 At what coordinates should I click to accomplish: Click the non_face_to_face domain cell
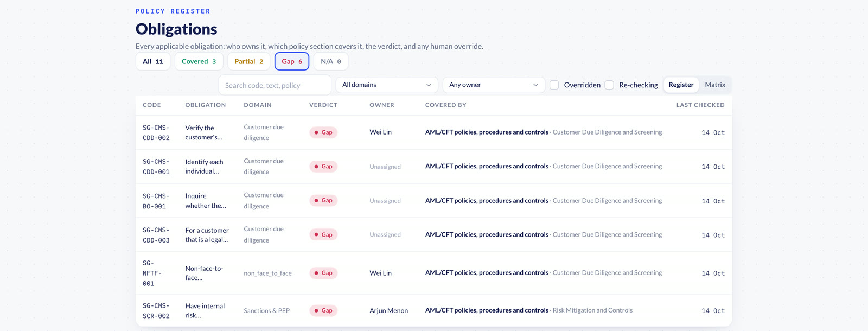pos(268,273)
